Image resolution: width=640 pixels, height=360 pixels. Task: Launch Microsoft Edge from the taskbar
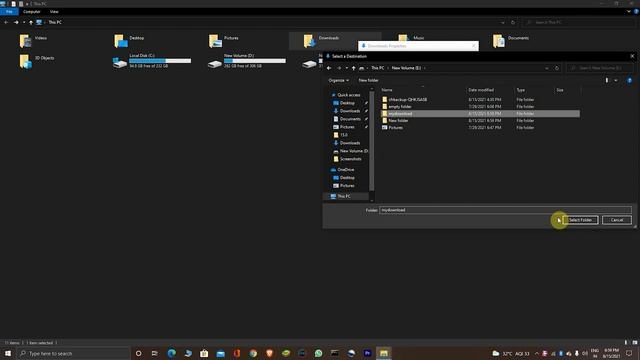pos(171,353)
